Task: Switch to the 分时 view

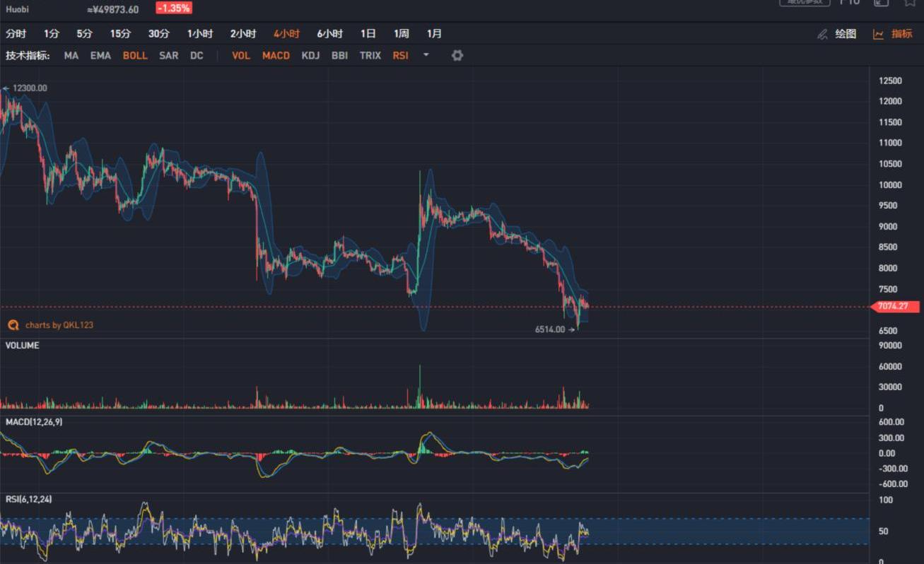Action: click(x=16, y=34)
